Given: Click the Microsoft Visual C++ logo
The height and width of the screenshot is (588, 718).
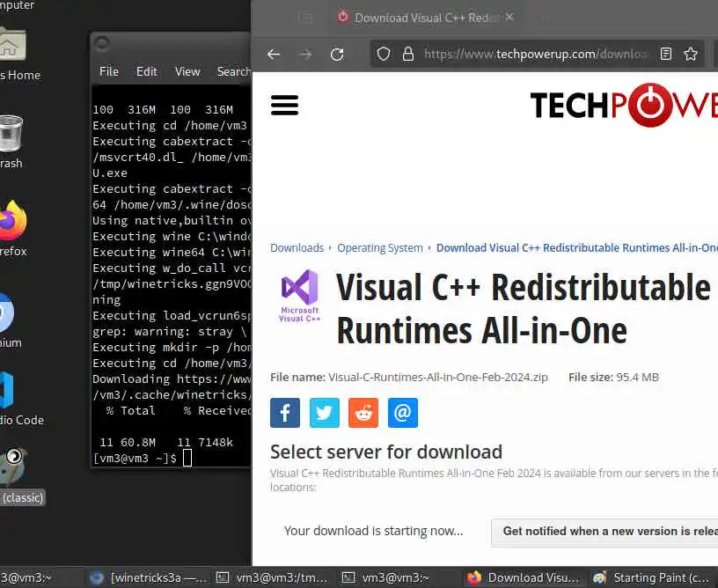Looking at the screenshot, I should tap(300, 296).
